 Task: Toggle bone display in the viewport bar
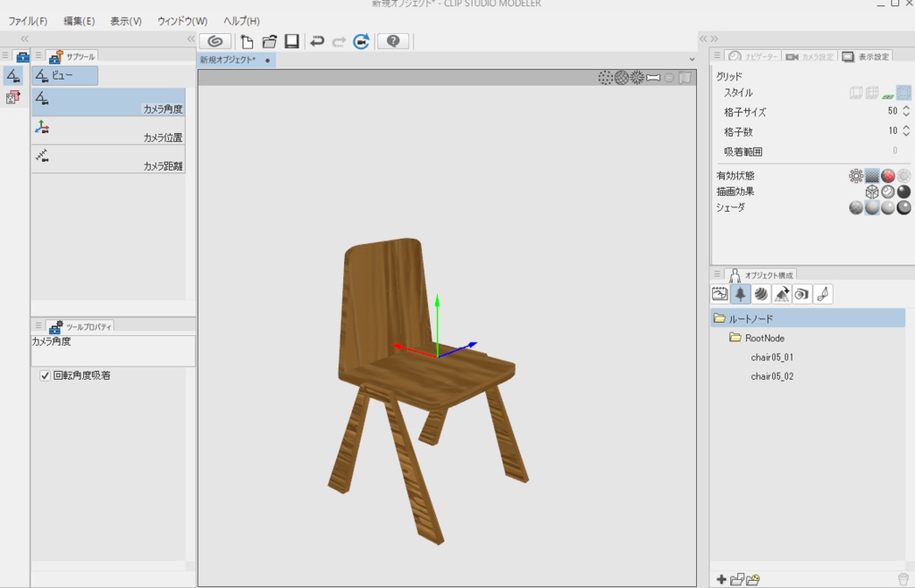[x=653, y=78]
